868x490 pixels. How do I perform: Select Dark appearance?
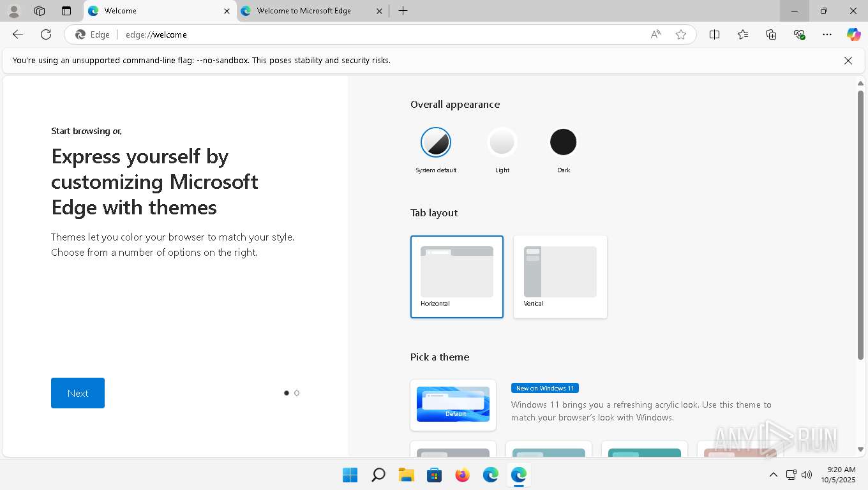pos(564,142)
